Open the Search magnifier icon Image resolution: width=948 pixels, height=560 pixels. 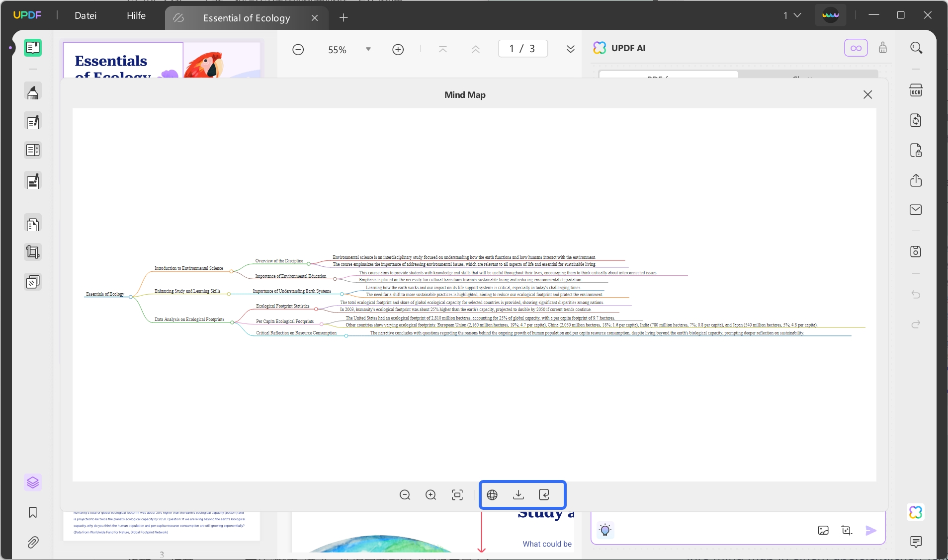916,48
